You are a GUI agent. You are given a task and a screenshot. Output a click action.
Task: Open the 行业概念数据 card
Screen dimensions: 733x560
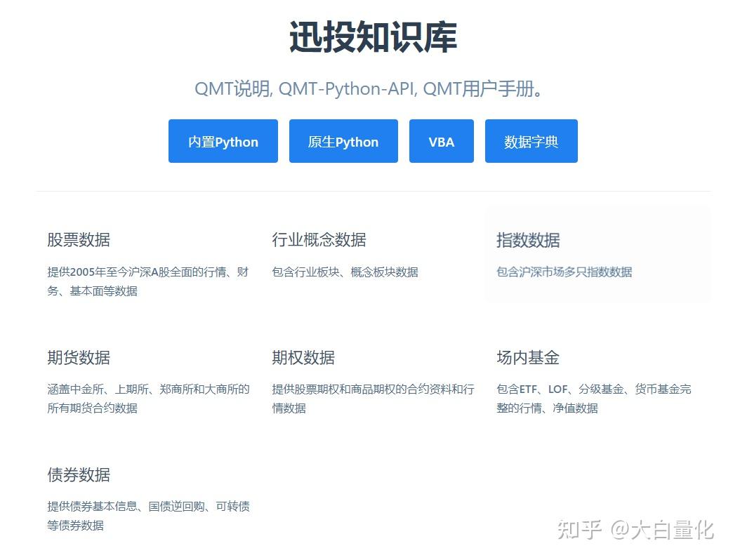[x=319, y=240]
